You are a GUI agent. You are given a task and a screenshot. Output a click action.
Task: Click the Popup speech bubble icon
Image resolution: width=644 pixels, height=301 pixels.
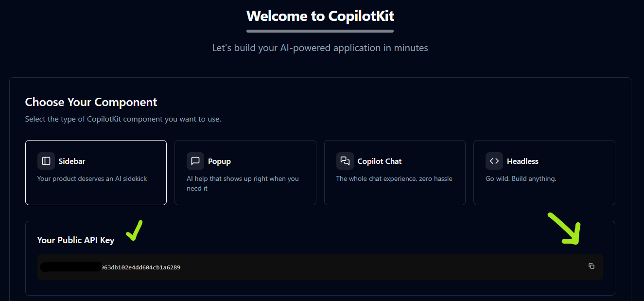195,161
